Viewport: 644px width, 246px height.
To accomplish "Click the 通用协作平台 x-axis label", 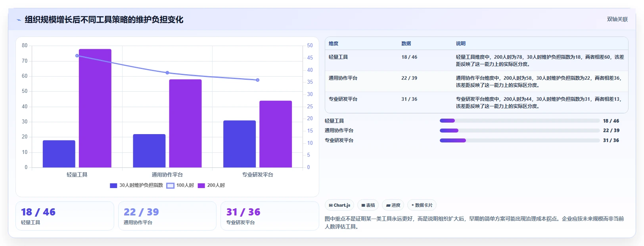I will pos(167,175).
